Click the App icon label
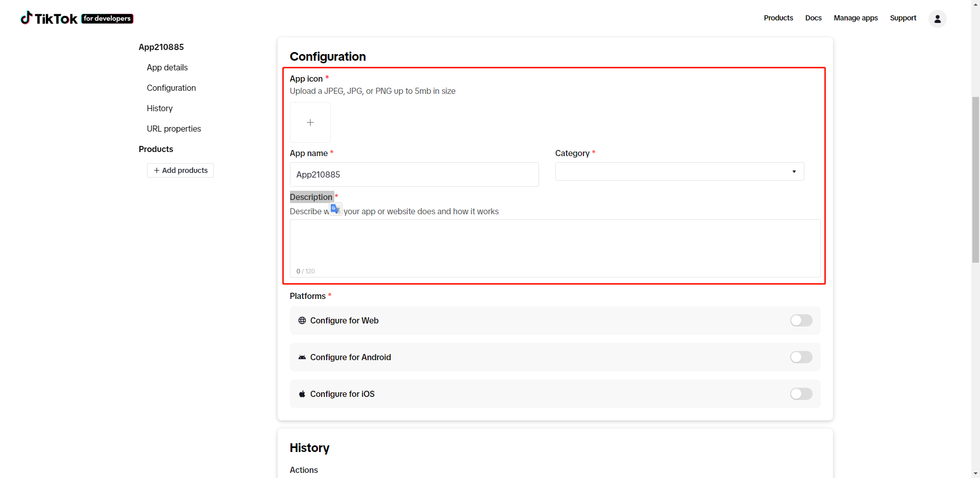This screenshot has height=478, width=980. tap(306, 79)
